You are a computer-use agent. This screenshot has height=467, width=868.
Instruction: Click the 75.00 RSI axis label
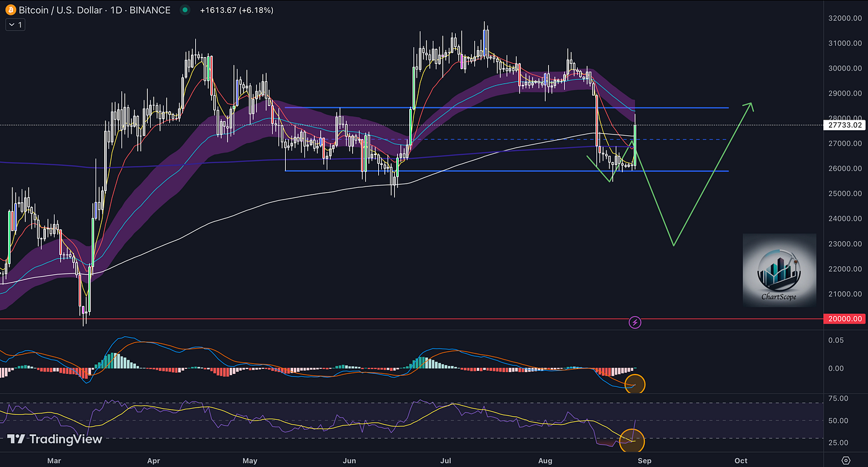[838, 398]
